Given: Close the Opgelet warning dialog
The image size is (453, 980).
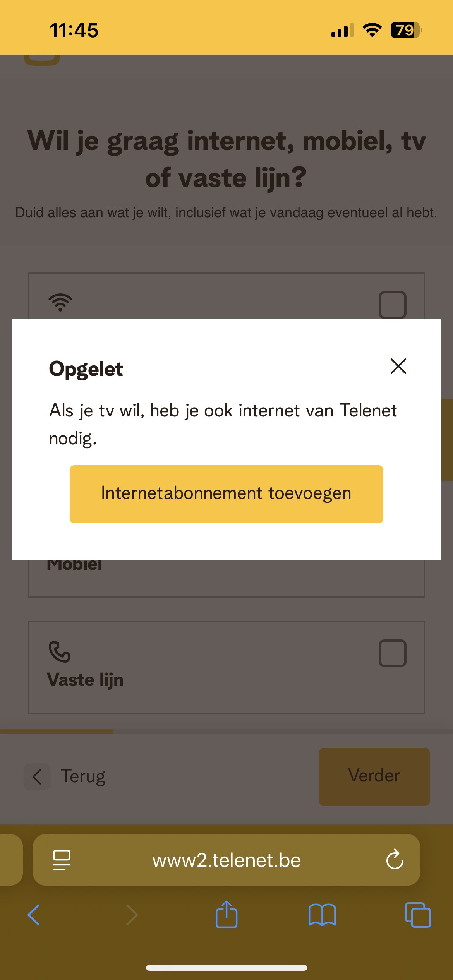Looking at the screenshot, I should 398,366.
